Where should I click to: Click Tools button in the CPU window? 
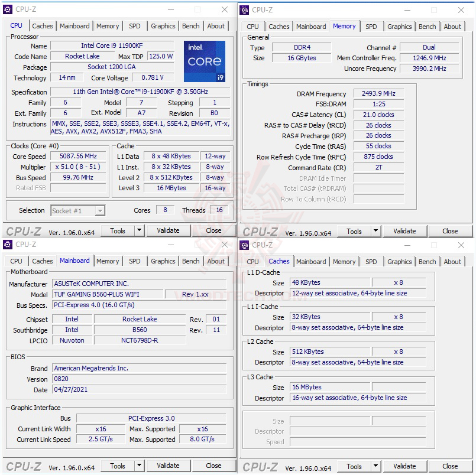(x=118, y=231)
